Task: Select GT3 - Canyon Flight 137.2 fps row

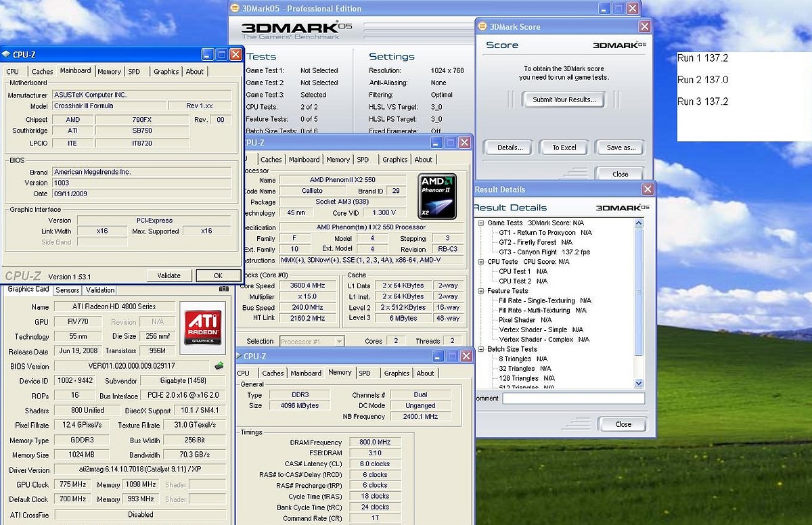Action: pos(545,252)
